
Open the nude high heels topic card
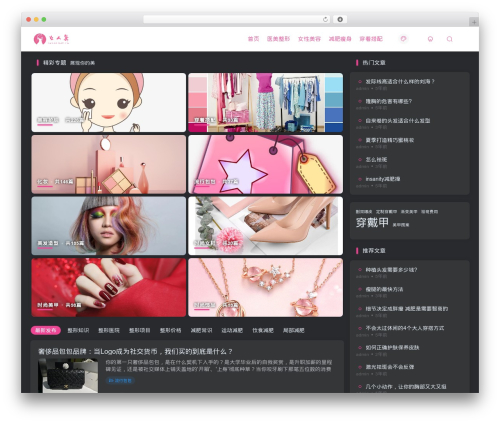click(265, 226)
